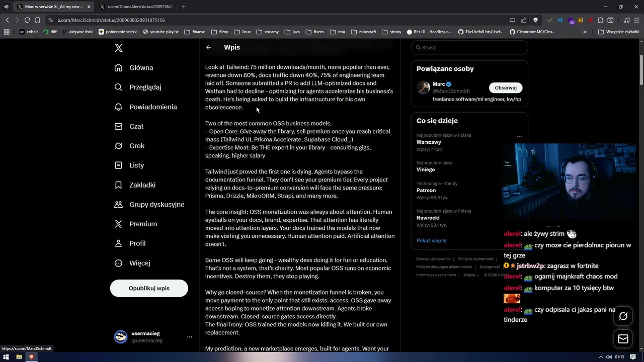This screenshot has height=362, width=644.
Task: Expand the bookmarks overflow chevron
Action: (585, 32)
